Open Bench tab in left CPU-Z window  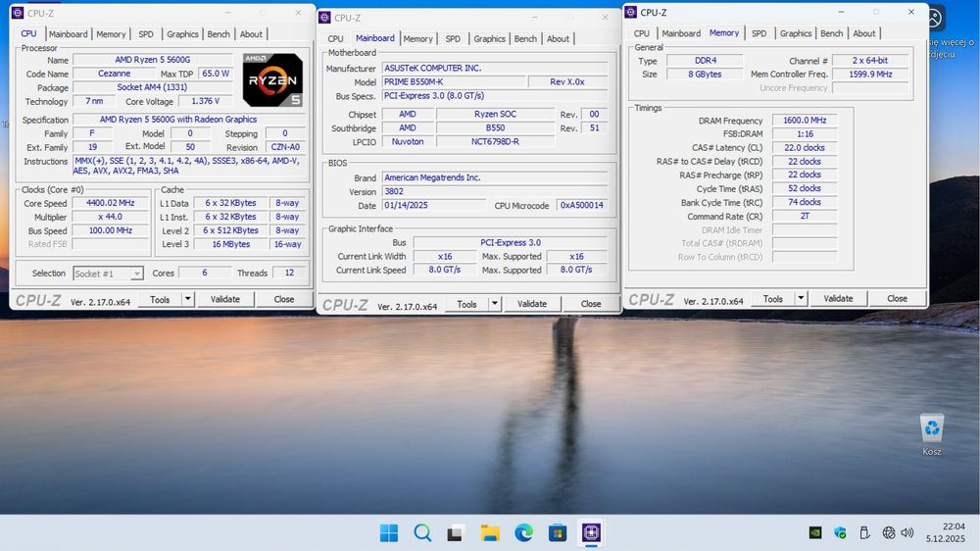click(219, 34)
